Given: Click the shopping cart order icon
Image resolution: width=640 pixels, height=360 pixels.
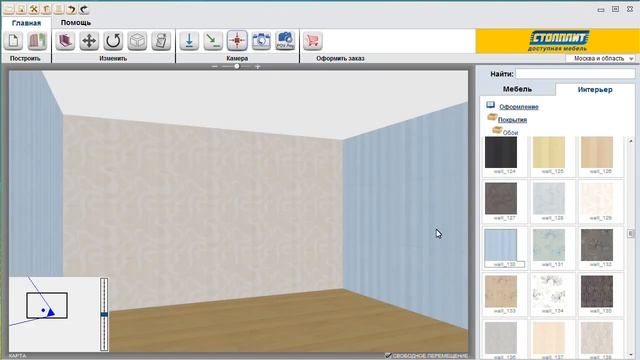Looking at the screenshot, I should click(x=313, y=41).
